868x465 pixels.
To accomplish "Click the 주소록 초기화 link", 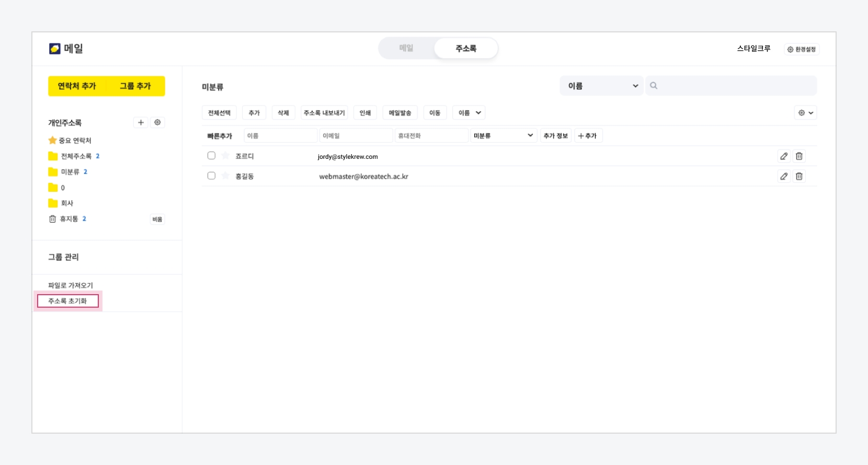I will tap(67, 301).
